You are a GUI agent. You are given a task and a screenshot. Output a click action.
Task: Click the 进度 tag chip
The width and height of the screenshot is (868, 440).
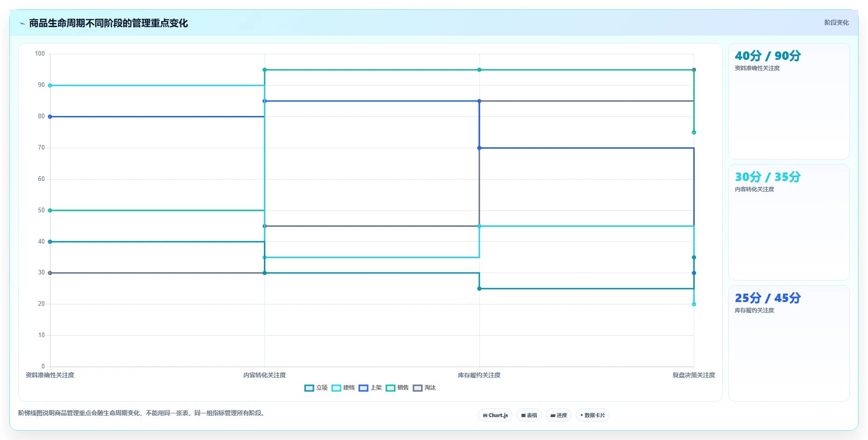[x=559, y=415]
